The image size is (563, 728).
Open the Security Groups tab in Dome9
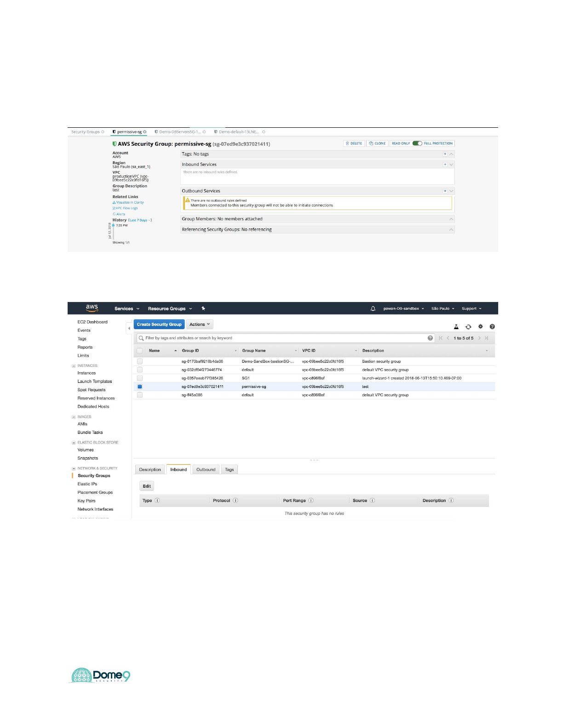tap(86, 132)
